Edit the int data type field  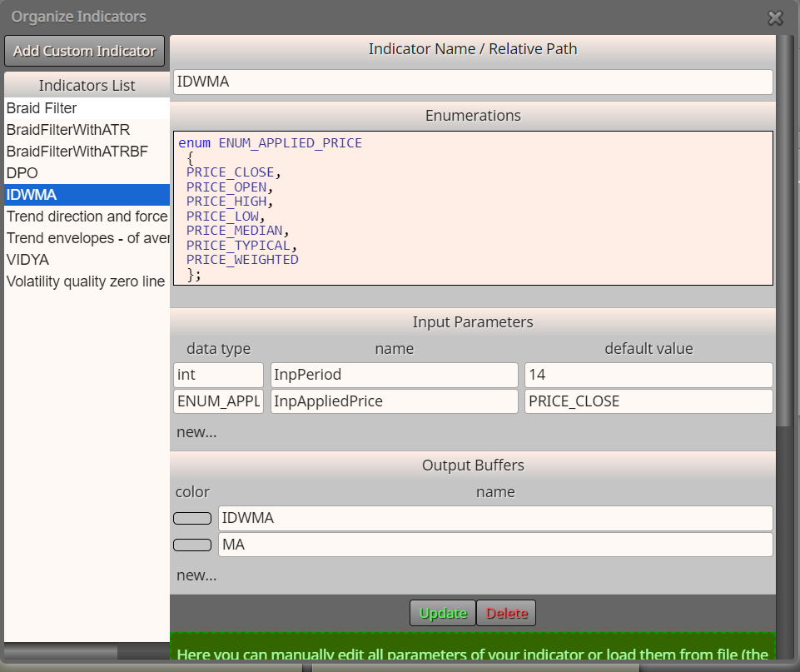pyautogui.click(x=218, y=375)
